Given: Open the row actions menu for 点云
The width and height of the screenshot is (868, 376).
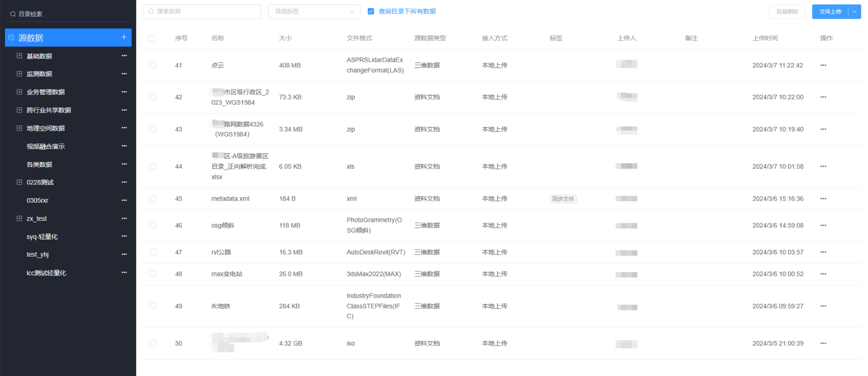Looking at the screenshot, I should tap(823, 65).
